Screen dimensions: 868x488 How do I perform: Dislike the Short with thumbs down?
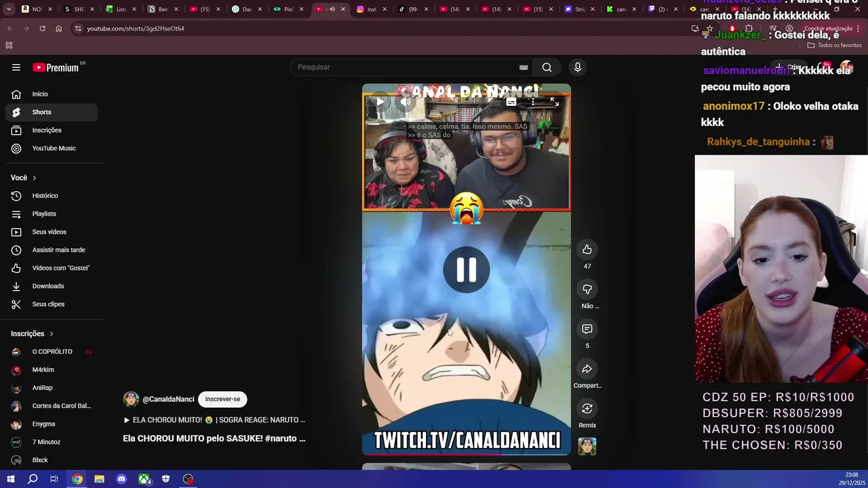[x=587, y=289]
